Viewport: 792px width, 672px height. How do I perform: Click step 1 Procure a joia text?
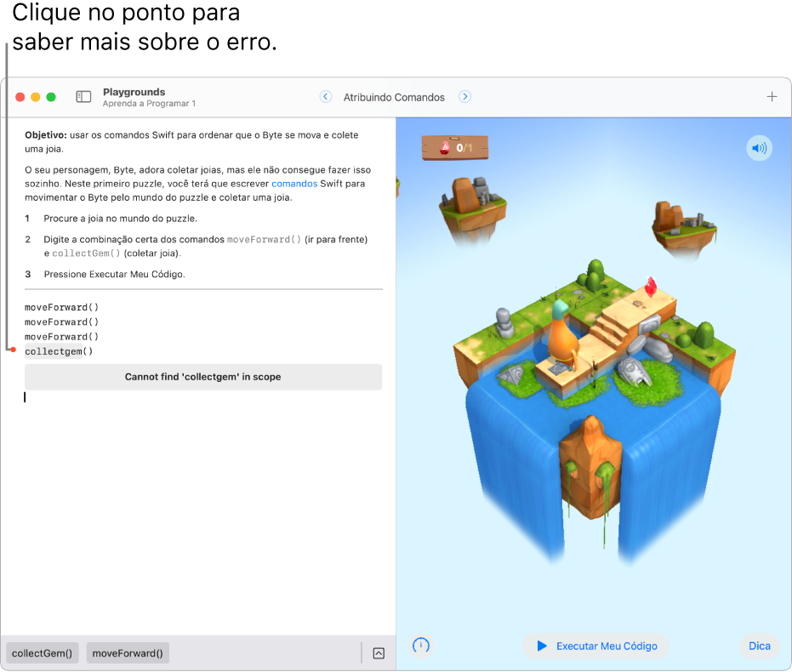[120, 219]
